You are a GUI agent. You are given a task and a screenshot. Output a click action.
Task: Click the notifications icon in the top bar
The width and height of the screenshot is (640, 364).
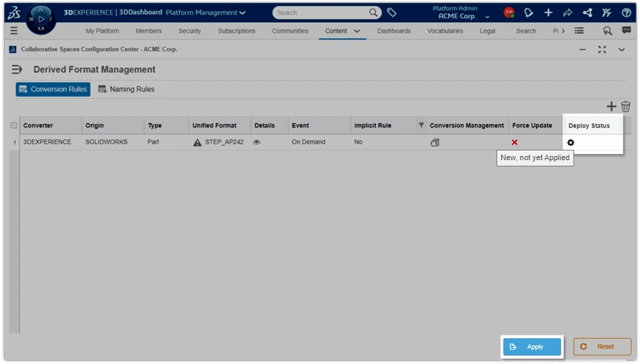[x=528, y=12]
